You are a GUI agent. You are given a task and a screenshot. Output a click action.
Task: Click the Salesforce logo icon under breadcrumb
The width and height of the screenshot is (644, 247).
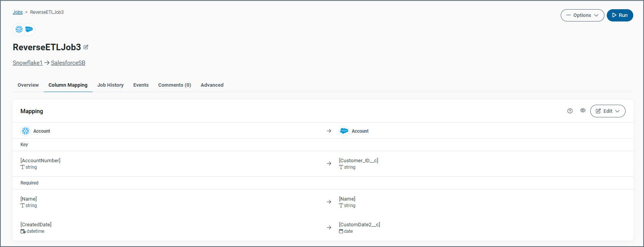[x=29, y=30]
